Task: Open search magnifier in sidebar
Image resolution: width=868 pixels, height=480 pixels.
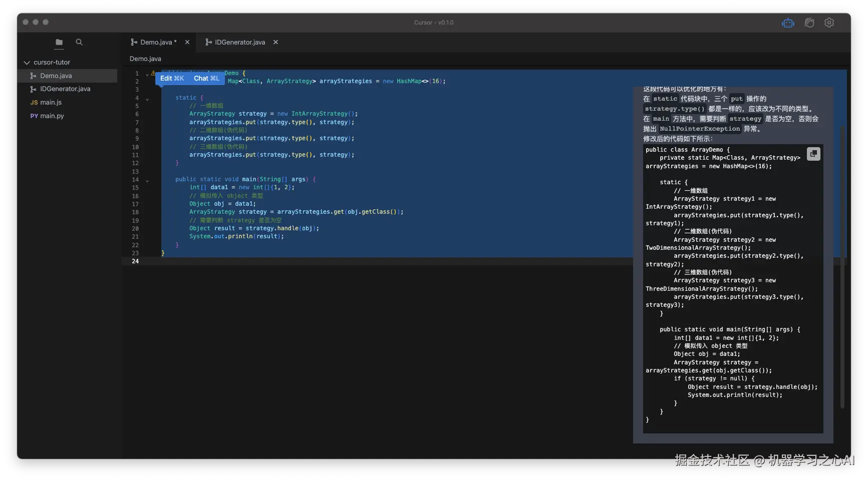Action: (x=79, y=43)
